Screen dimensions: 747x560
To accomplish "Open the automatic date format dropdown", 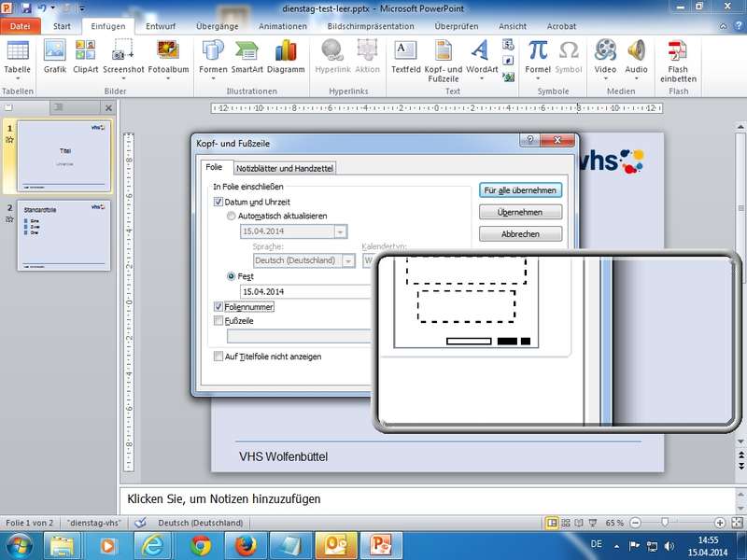I will pyautogui.click(x=340, y=231).
